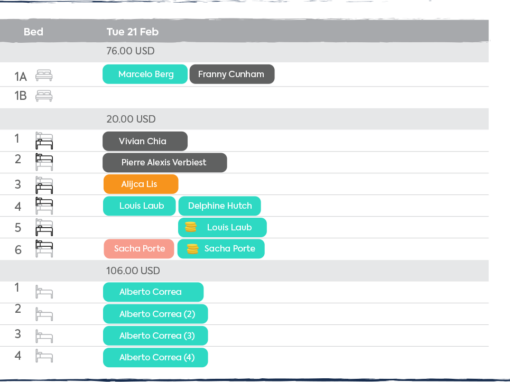The width and height of the screenshot is (510, 382).
Task: Click the 106.00 USD room rate row
Action: [x=244, y=271]
